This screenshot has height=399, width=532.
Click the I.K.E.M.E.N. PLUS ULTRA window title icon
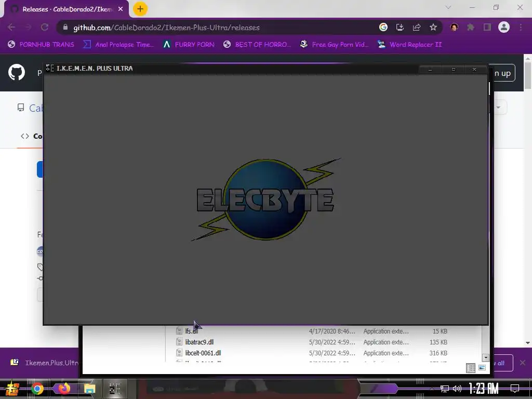click(x=50, y=68)
